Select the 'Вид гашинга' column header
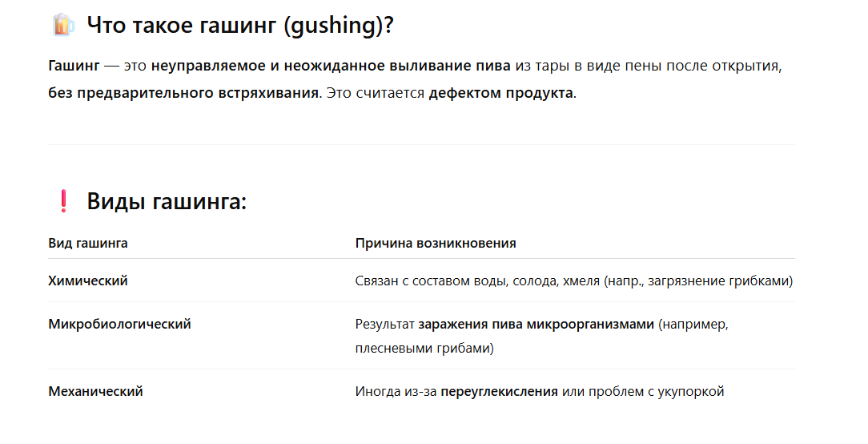 88,244
